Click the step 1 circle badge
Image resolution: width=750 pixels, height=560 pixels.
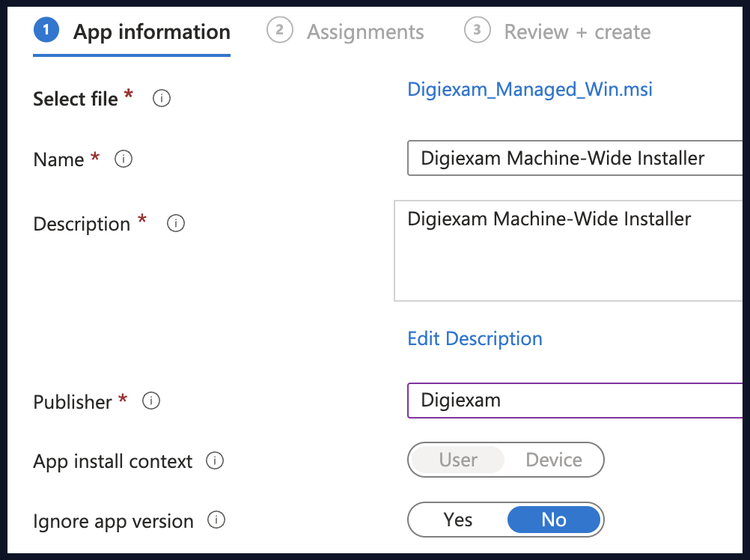[46, 30]
